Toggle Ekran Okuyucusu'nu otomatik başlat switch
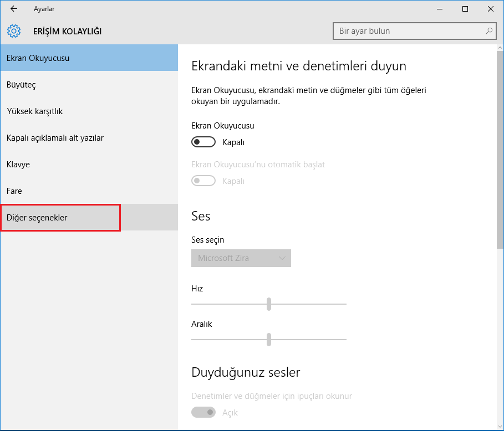This screenshot has width=504, height=431. tap(203, 181)
